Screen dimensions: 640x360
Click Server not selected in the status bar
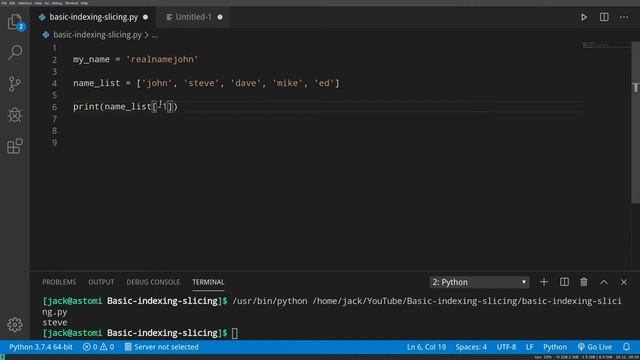pyautogui.click(x=162, y=347)
